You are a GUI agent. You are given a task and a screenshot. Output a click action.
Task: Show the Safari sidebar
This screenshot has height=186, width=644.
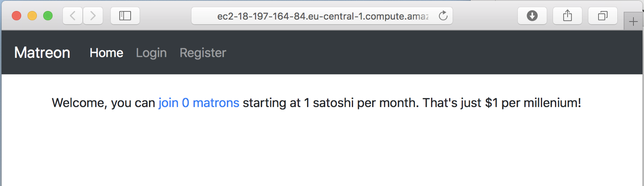click(125, 16)
